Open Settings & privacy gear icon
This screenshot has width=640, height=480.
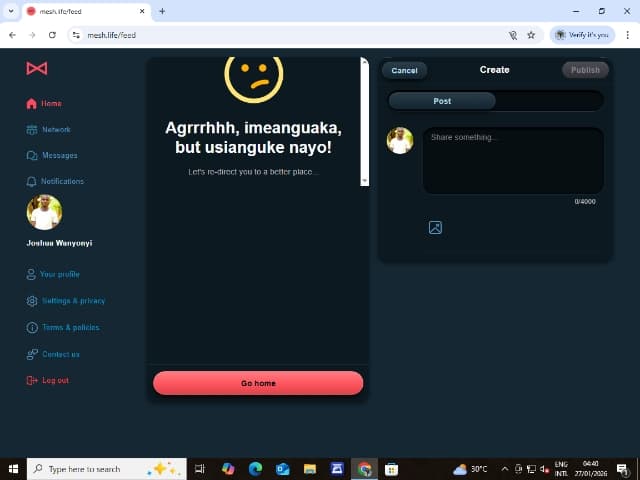(32, 301)
